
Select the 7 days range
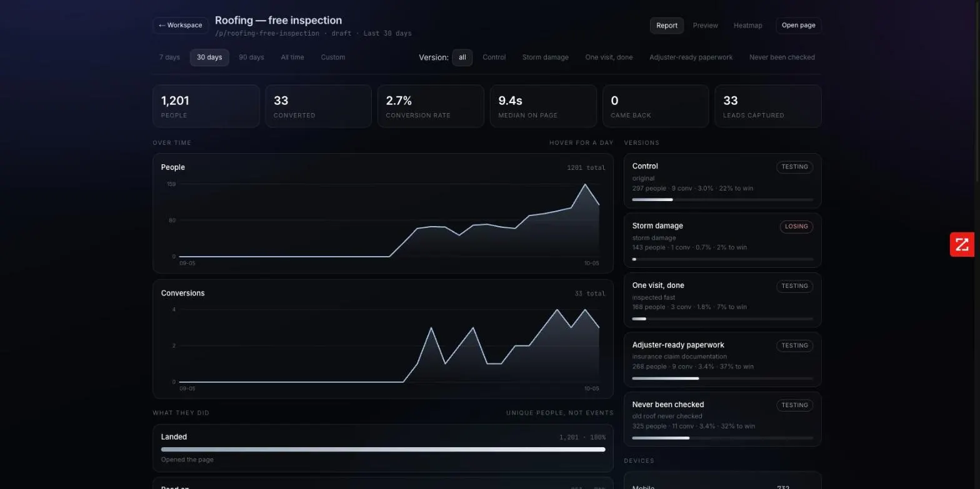pyautogui.click(x=169, y=57)
